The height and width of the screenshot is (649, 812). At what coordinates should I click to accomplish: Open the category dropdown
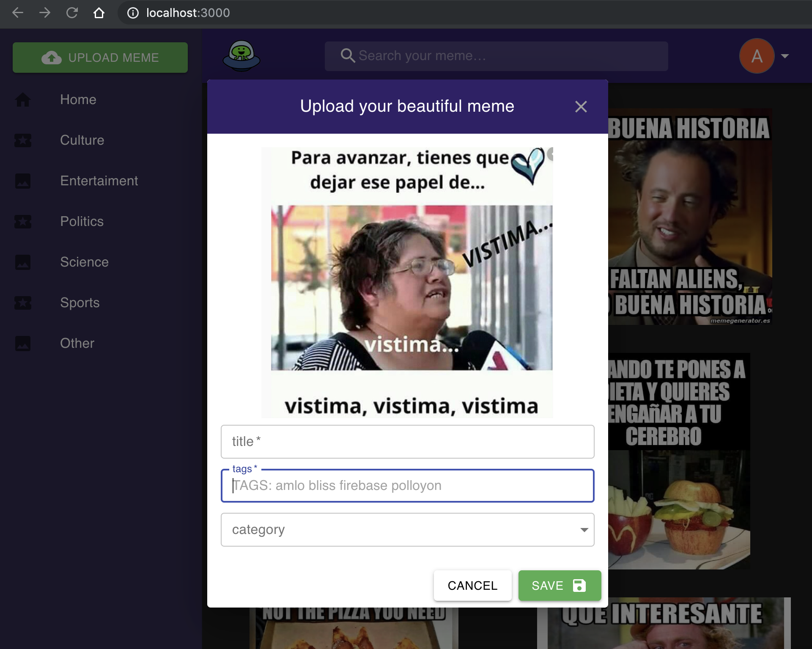coord(407,530)
